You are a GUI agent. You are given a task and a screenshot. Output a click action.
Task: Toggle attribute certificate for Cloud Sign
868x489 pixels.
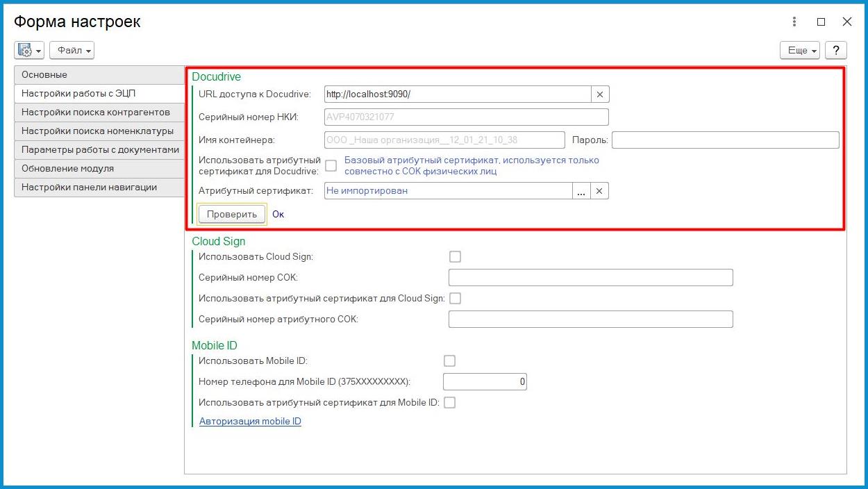(x=455, y=298)
